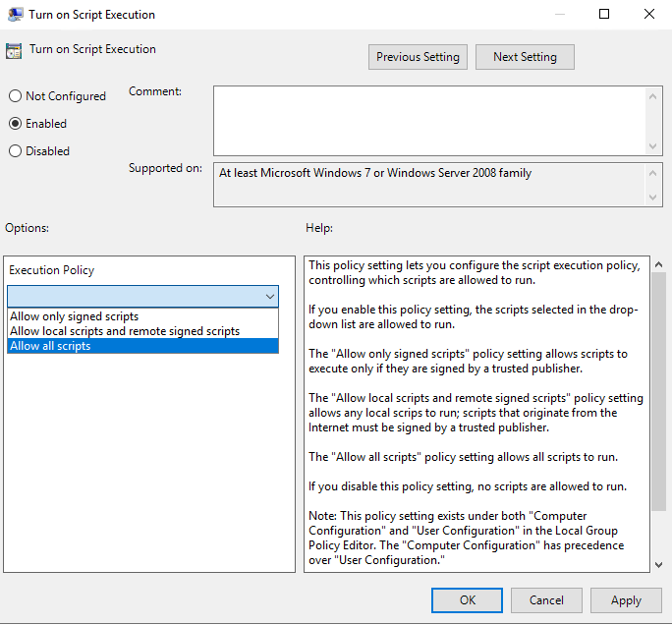The image size is (672, 625).
Task: Choose Allow only signed scripts option
Action: point(75,316)
